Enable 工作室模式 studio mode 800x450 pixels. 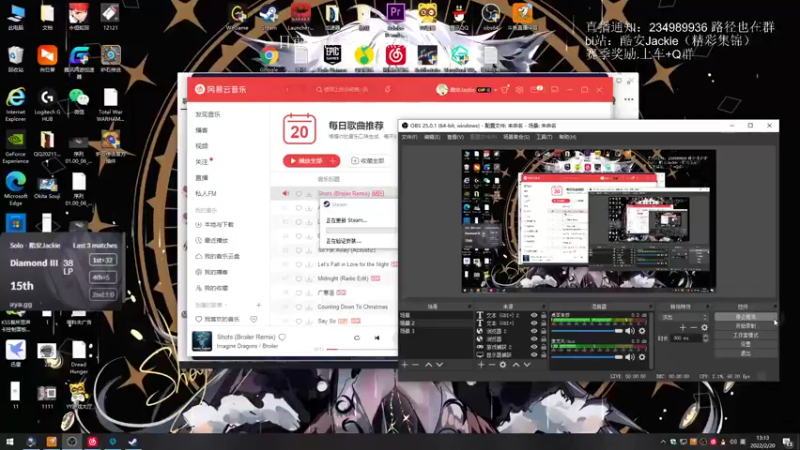point(745,335)
